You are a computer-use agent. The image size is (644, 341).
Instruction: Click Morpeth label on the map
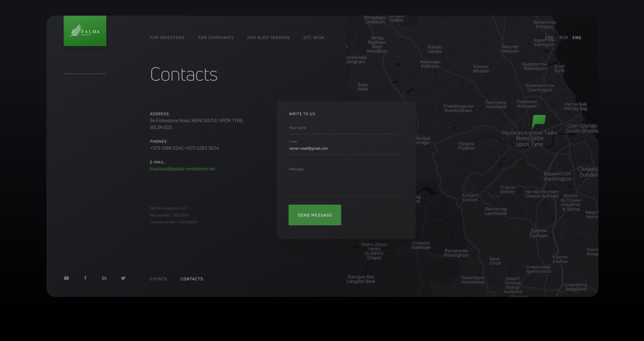click(511, 49)
